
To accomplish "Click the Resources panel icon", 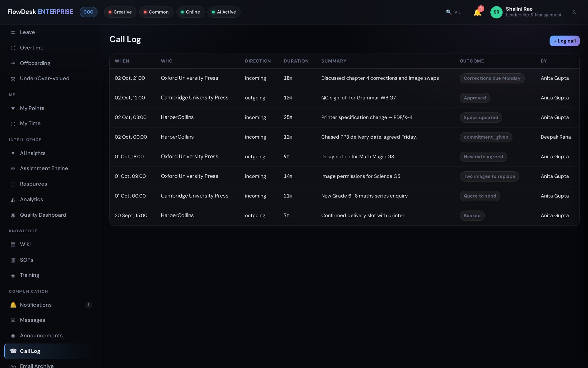I will coord(13,184).
